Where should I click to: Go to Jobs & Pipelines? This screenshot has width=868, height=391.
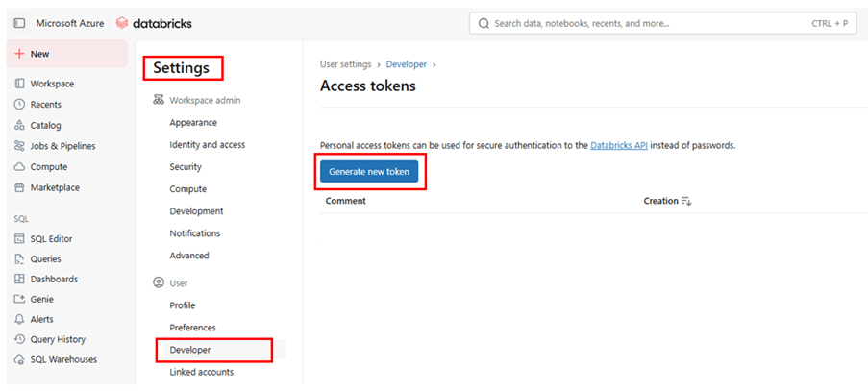(x=62, y=146)
